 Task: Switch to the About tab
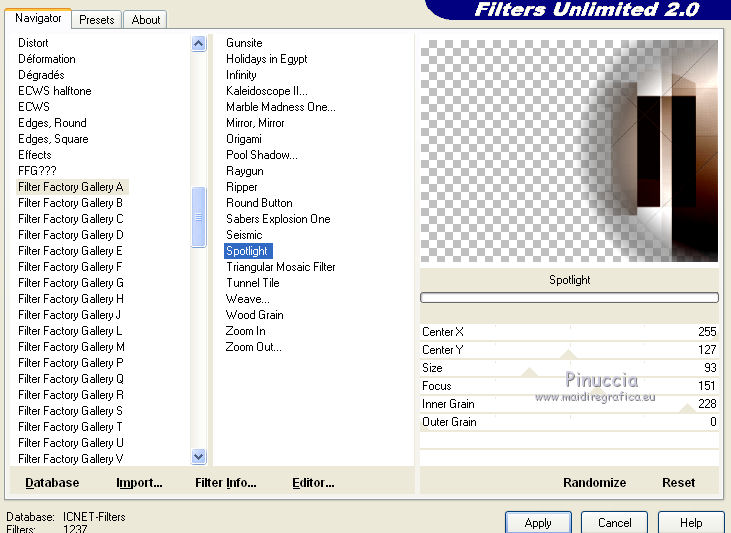145,20
